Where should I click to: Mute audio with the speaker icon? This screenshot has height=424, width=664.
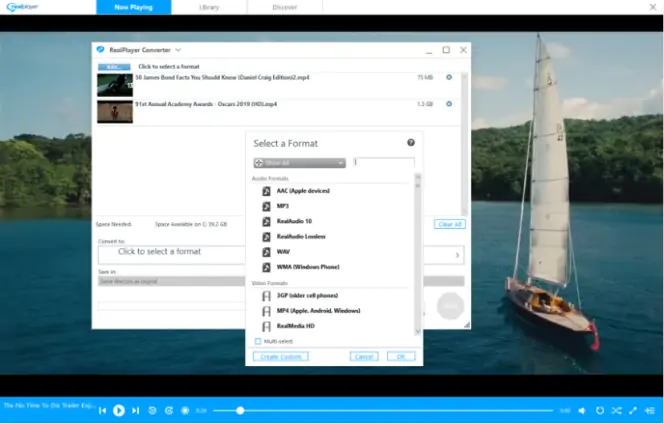(583, 410)
